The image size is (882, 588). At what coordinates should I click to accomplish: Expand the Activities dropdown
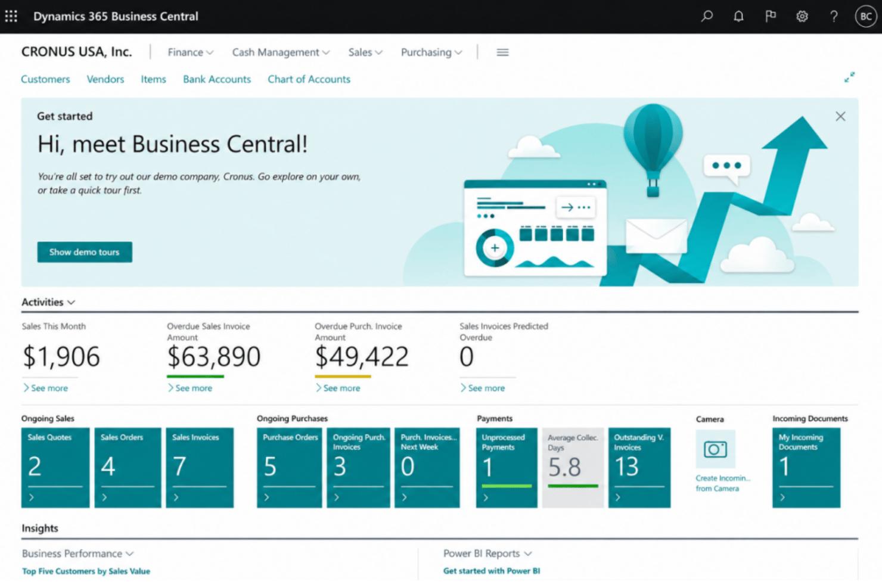(48, 302)
